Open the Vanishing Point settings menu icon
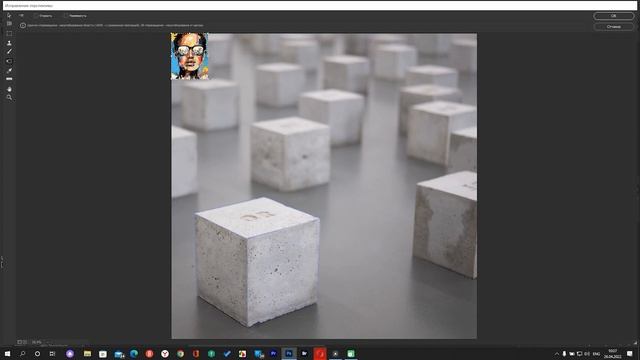Viewport: 640px width, 360px height. [x=21, y=16]
